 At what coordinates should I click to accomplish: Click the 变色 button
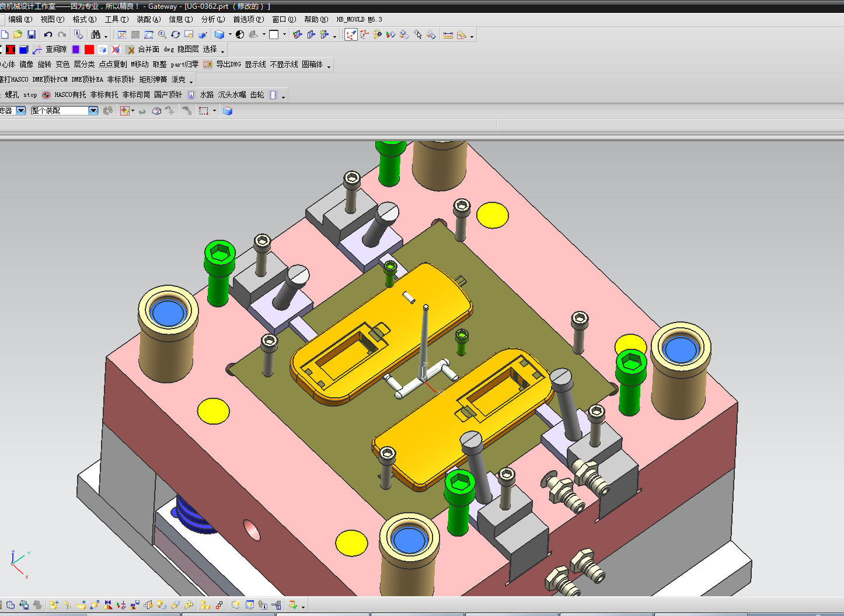tap(62, 64)
